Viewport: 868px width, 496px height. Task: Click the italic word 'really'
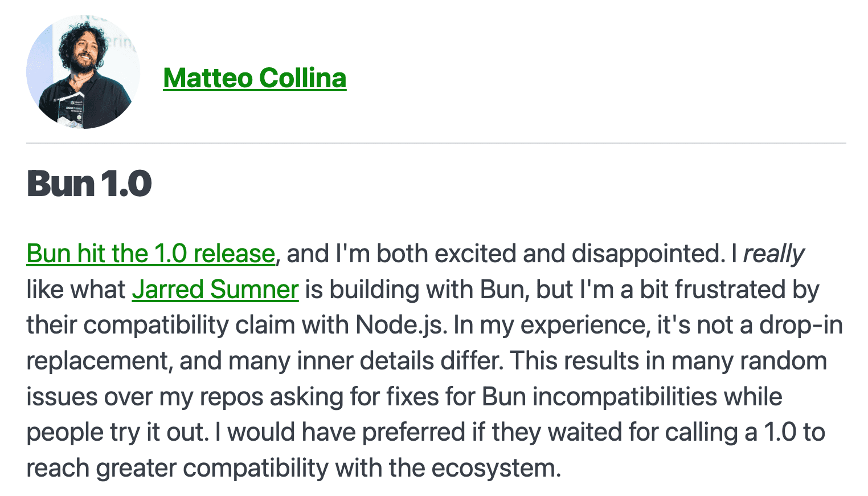774,254
